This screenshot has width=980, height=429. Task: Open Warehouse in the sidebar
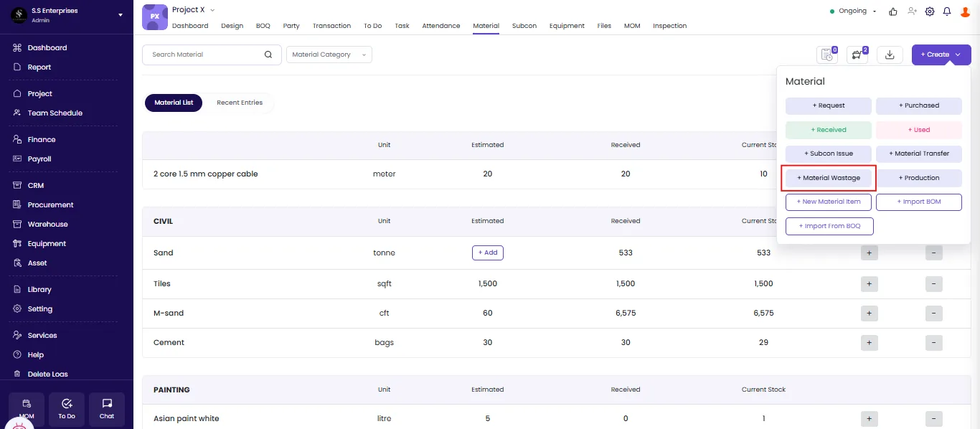pyautogui.click(x=48, y=225)
